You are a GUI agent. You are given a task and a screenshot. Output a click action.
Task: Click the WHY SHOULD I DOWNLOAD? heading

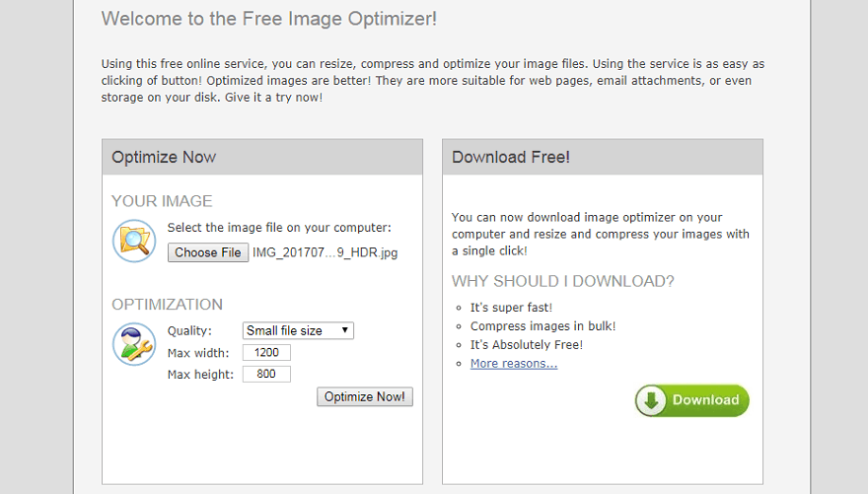(562, 281)
